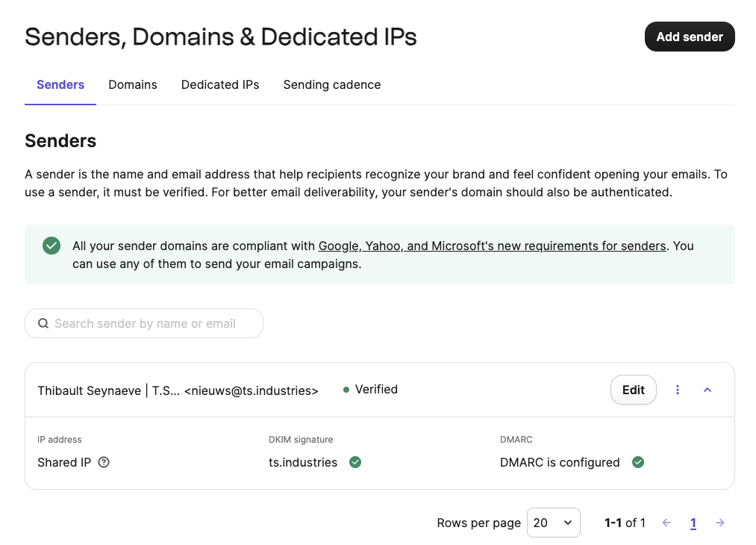The height and width of the screenshot is (545, 756).
Task: Open the Dedicated IPs tab
Action: tap(220, 85)
